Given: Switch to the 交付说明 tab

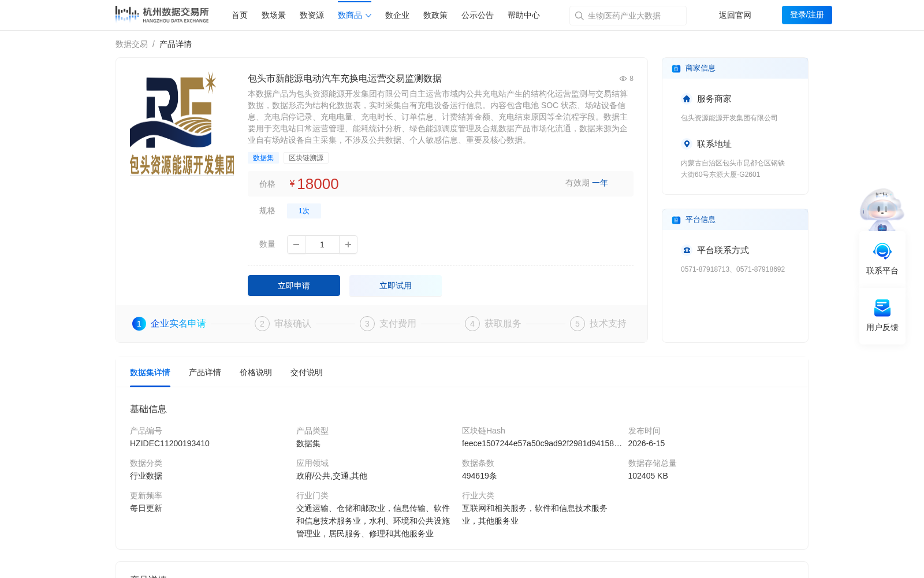Looking at the screenshot, I should coord(307,373).
